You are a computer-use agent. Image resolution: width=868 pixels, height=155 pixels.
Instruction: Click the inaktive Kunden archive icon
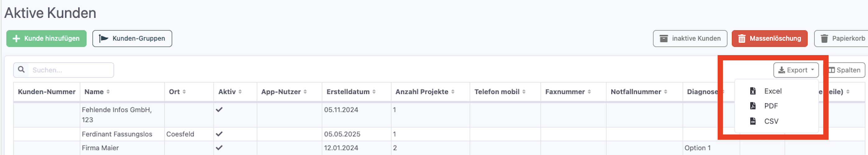tap(664, 39)
